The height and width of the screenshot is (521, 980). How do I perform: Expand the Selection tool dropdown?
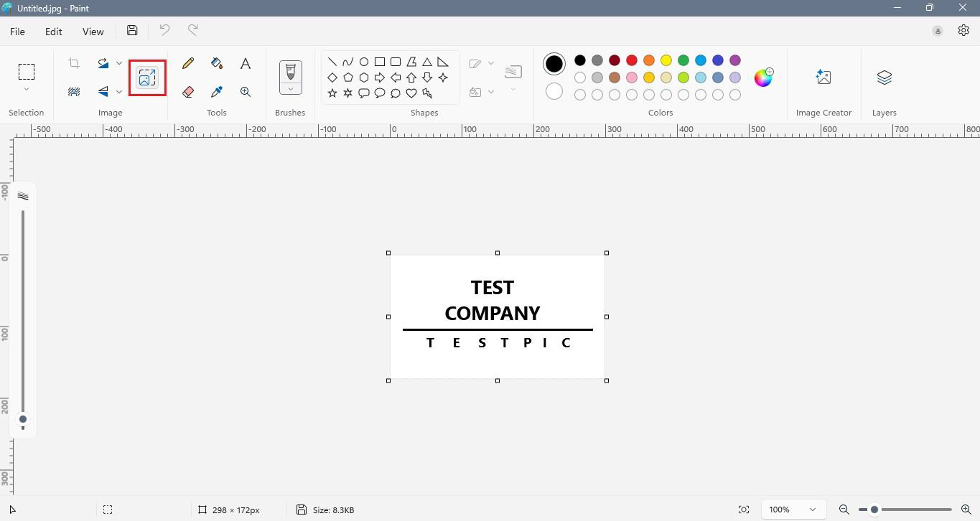click(27, 90)
